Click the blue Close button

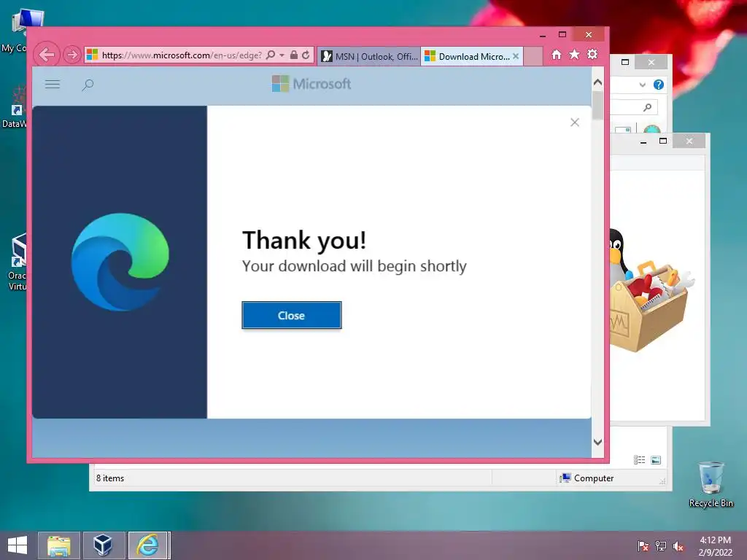292,315
